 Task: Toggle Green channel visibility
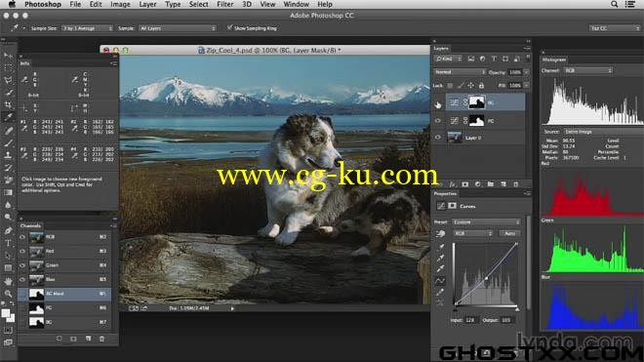click(22, 265)
